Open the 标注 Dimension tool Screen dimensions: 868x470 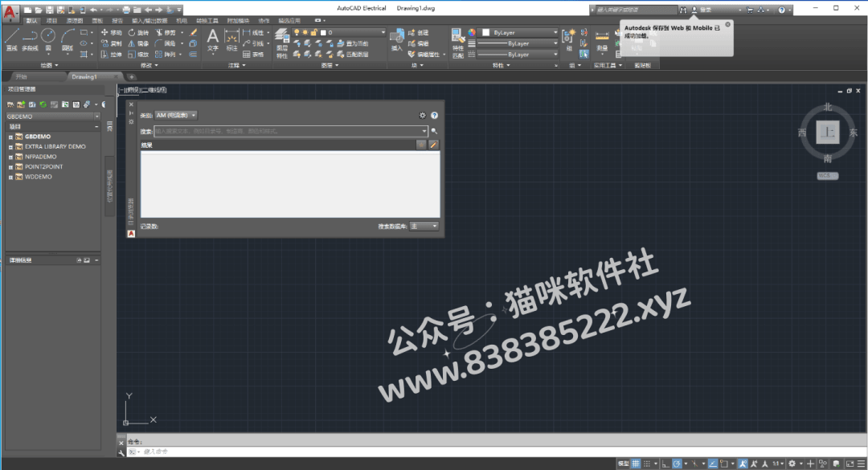232,40
